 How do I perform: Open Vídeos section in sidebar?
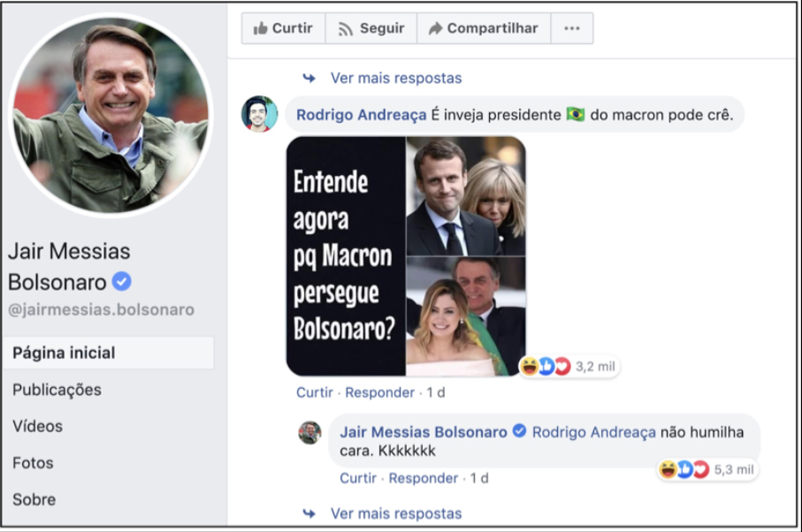coord(37,426)
